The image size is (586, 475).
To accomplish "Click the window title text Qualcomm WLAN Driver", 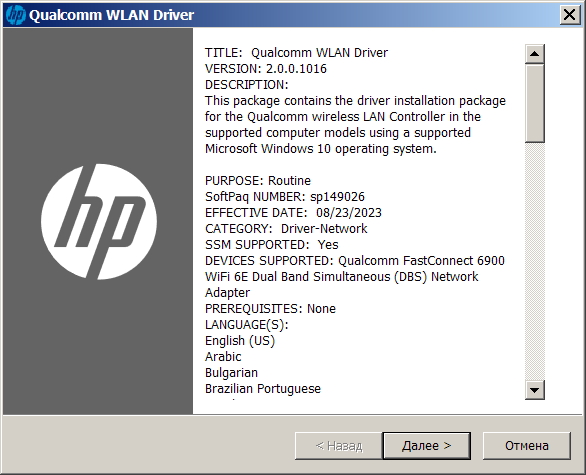I will [111, 15].
